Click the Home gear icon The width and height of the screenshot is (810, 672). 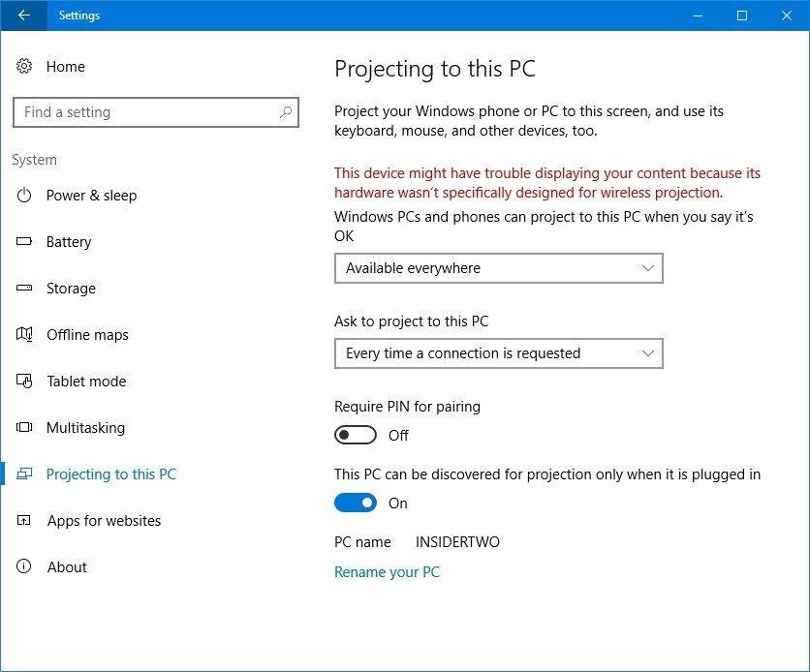[23, 66]
